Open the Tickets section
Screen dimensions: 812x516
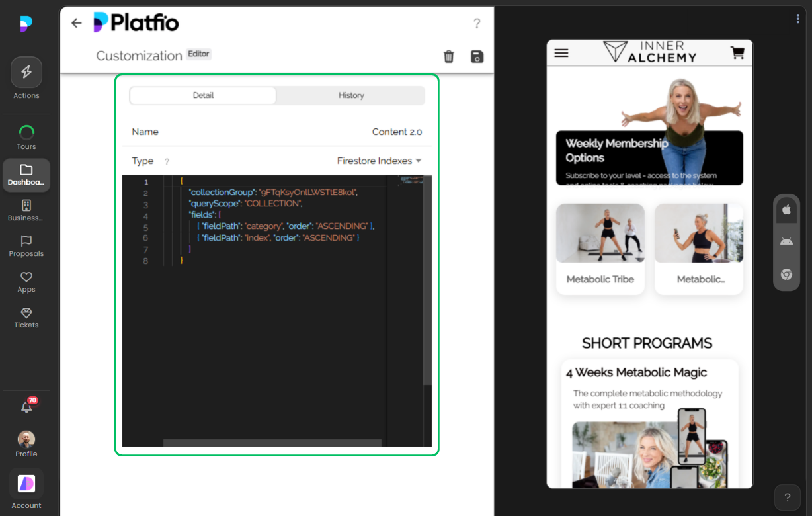click(26, 318)
